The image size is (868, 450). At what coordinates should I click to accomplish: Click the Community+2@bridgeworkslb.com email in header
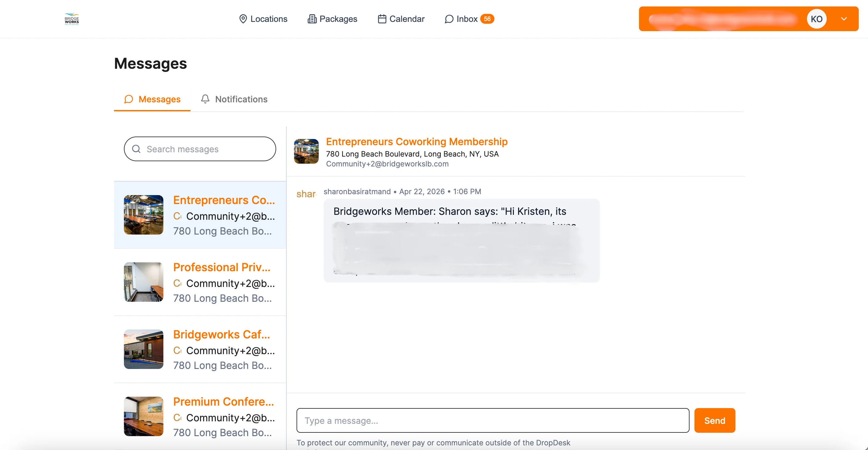point(387,164)
